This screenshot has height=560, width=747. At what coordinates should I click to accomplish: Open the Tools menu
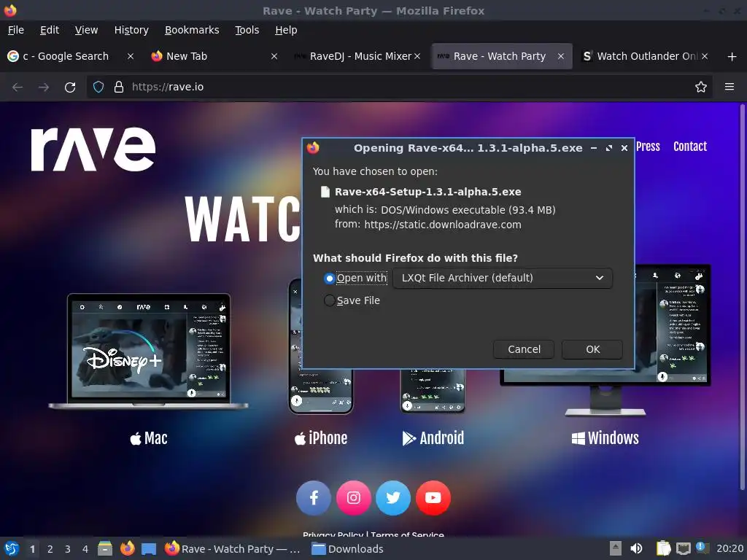[x=247, y=30]
